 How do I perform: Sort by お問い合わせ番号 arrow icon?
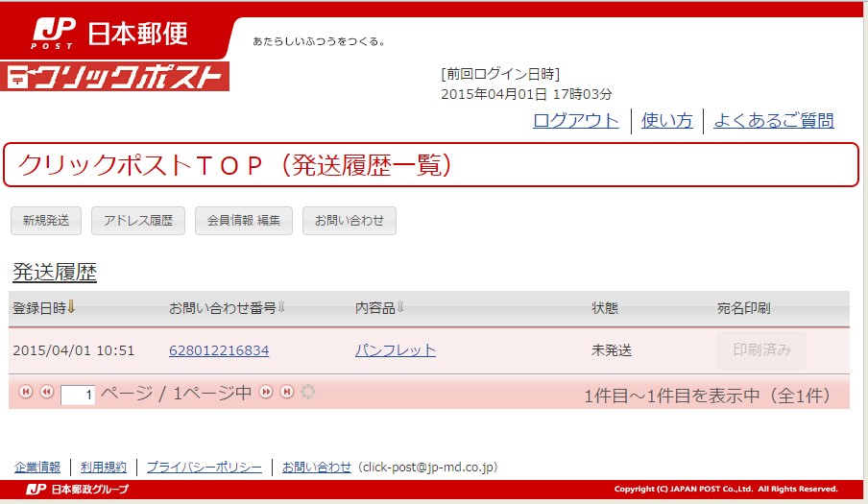tap(281, 307)
